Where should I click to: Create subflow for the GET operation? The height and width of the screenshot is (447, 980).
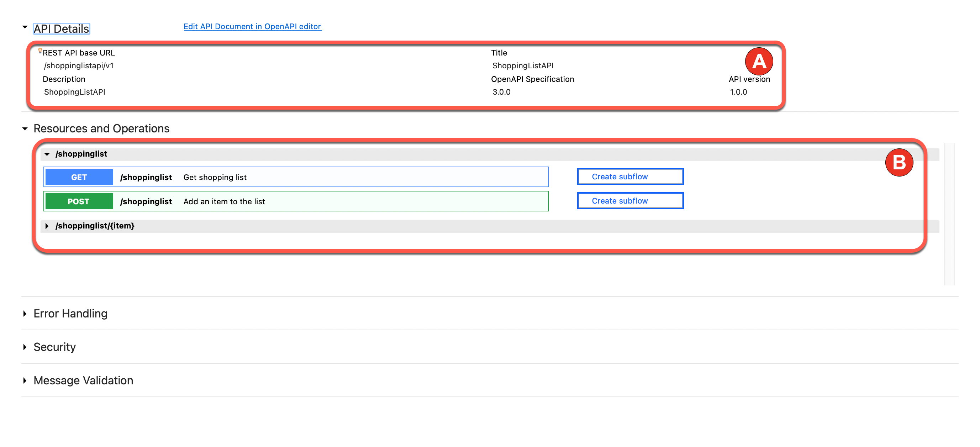tap(629, 177)
